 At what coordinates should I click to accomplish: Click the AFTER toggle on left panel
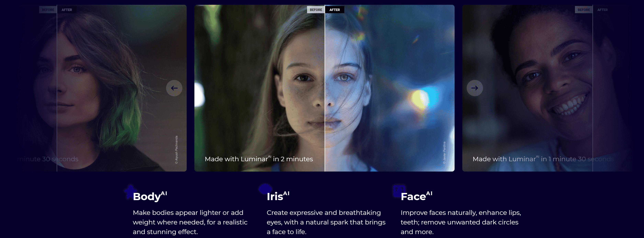pyautogui.click(x=67, y=9)
